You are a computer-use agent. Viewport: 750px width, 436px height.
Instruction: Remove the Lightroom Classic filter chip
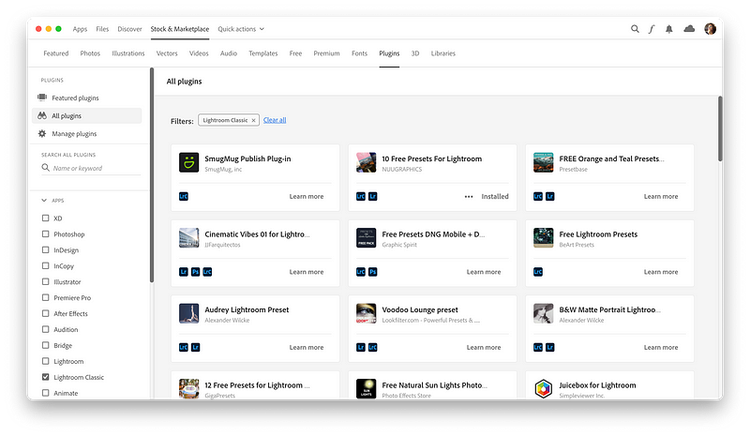[x=254, y=120]
